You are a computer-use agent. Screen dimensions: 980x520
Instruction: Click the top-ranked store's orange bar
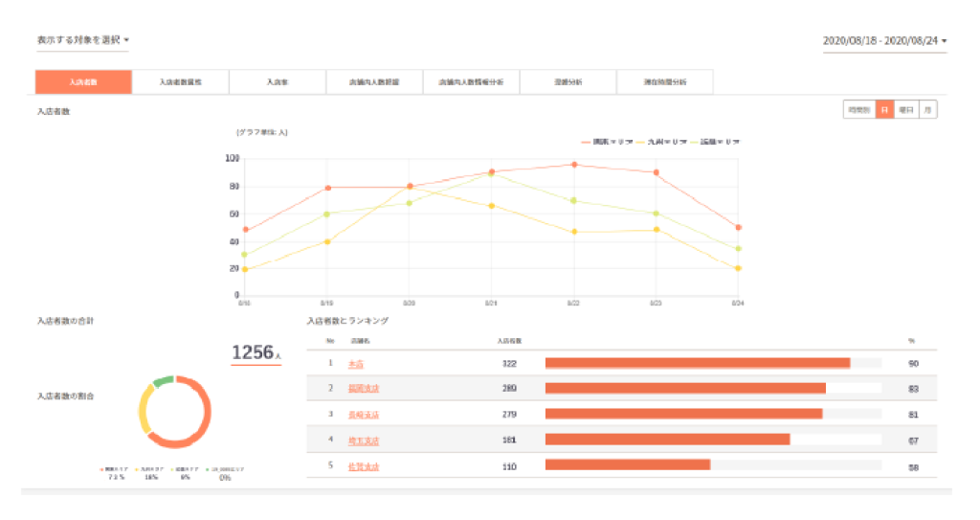coord(697,363)
